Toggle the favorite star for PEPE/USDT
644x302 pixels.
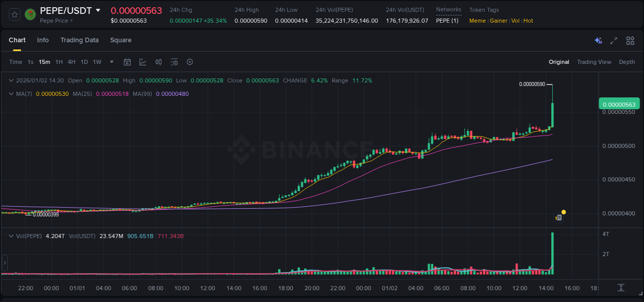coord(14,14)
